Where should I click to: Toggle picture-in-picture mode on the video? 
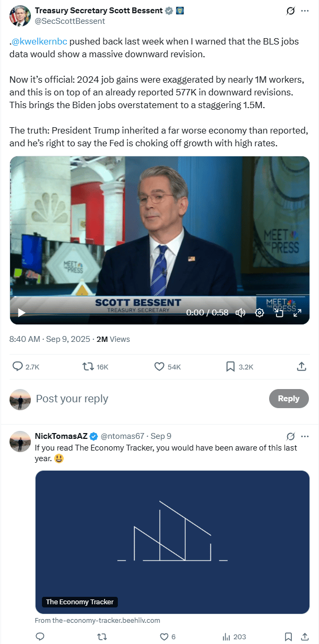(279, 313)
